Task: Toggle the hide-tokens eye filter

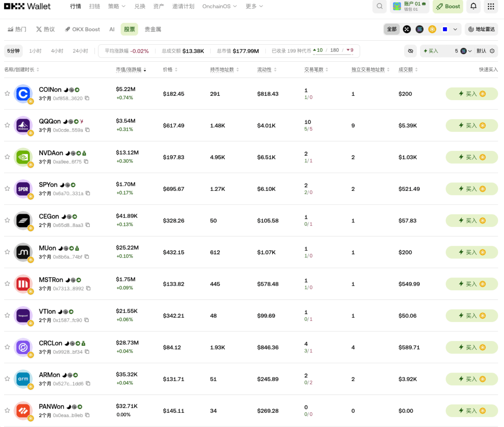Action: [x=410, y=51]
